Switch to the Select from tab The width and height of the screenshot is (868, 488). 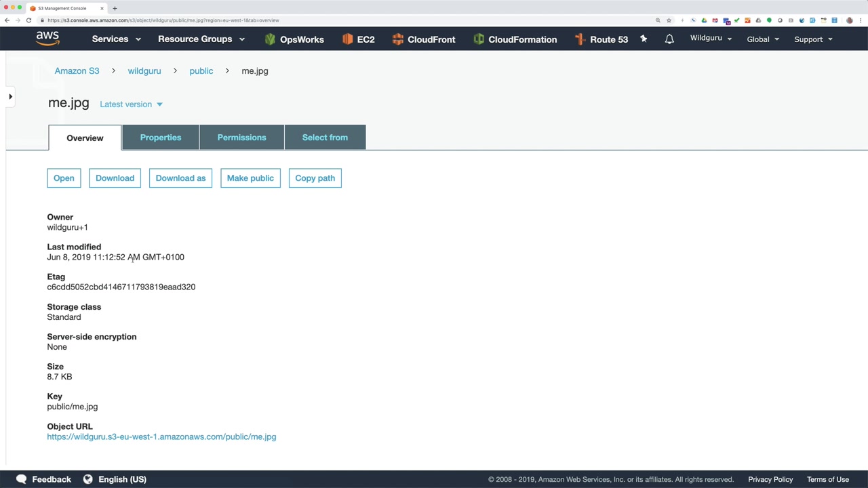point(325,138)
